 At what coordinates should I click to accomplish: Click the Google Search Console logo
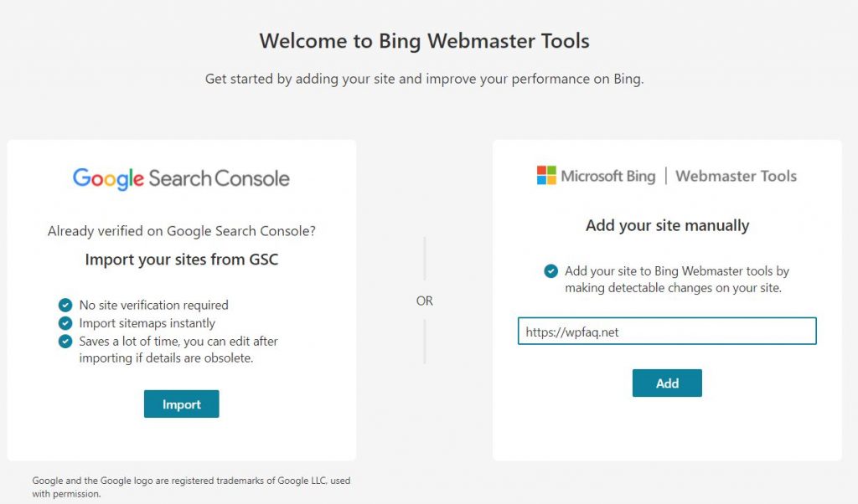(x=181, y=177)
